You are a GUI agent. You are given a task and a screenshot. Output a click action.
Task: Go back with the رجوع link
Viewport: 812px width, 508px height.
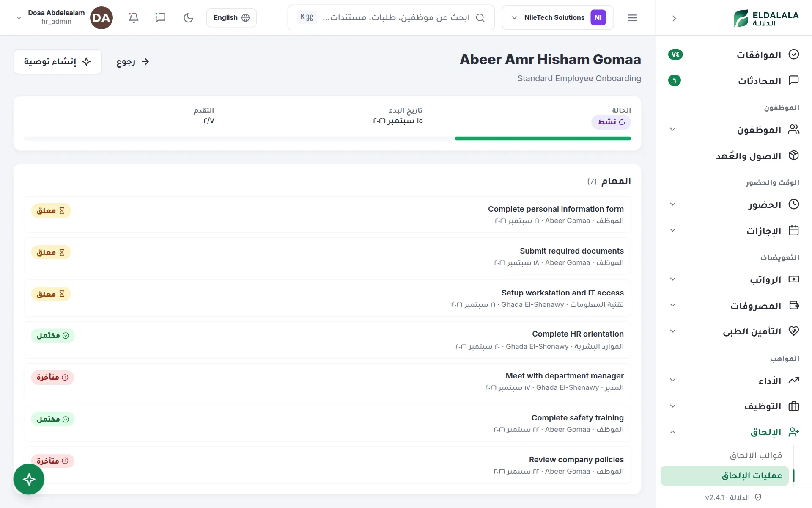[133, 62]
